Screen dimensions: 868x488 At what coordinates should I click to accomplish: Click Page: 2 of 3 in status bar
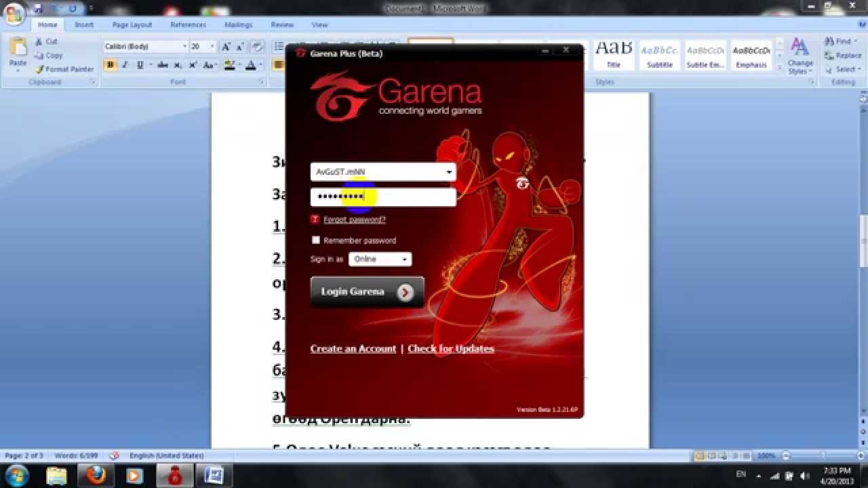24,455
